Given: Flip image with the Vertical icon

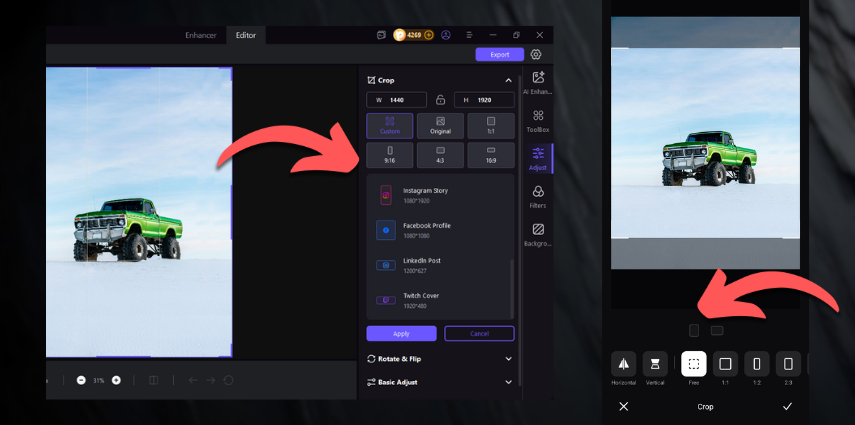Looking at the screenshot, I should [656, 364].
